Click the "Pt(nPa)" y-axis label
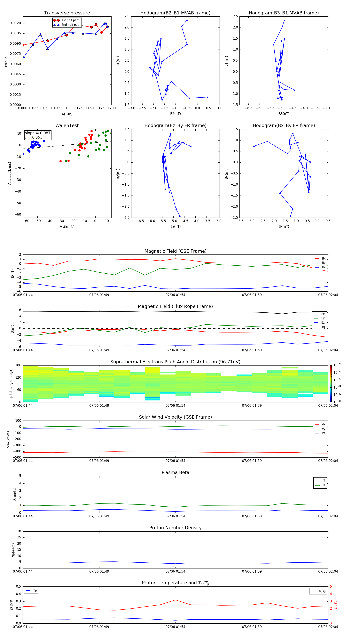 6,61
